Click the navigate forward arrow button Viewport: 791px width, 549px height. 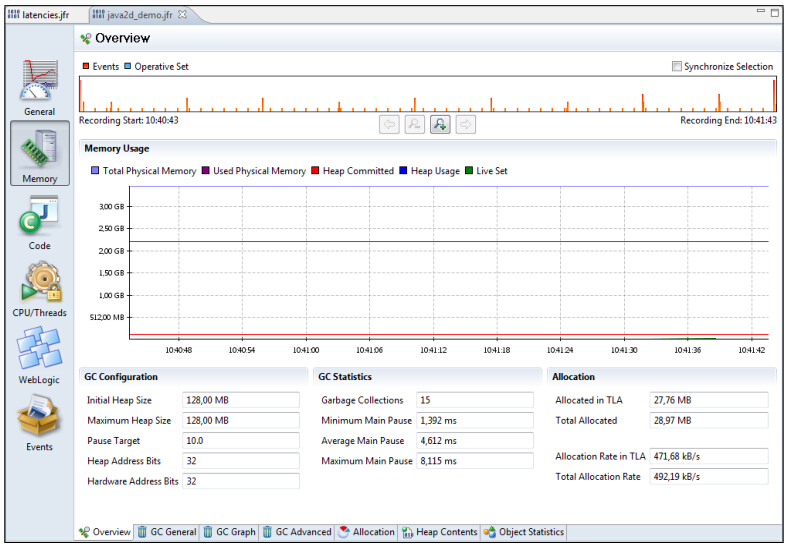(x=466, y=124)
